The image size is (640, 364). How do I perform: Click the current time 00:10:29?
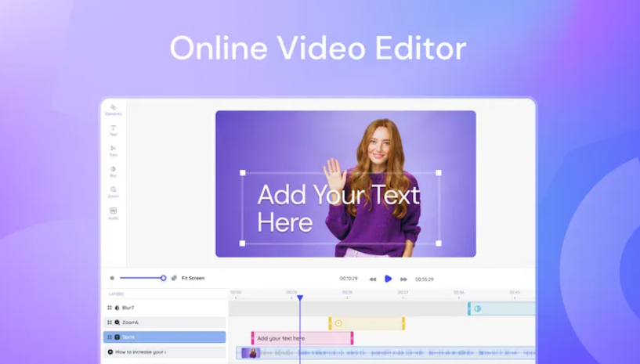[x=349, y=279]
